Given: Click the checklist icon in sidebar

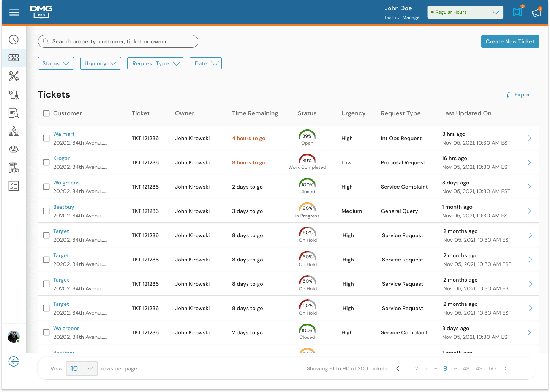Looking at the screenshot, I should click(14, 186).
